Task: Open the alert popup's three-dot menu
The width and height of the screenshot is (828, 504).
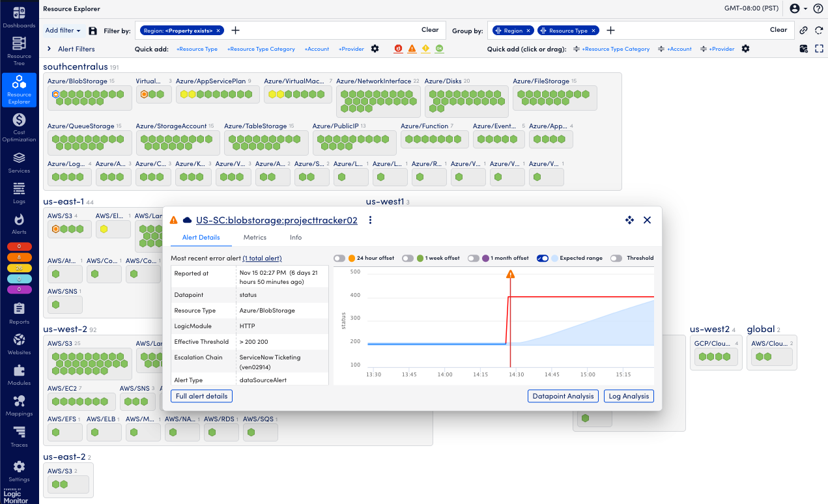Action: pos(370,220)
